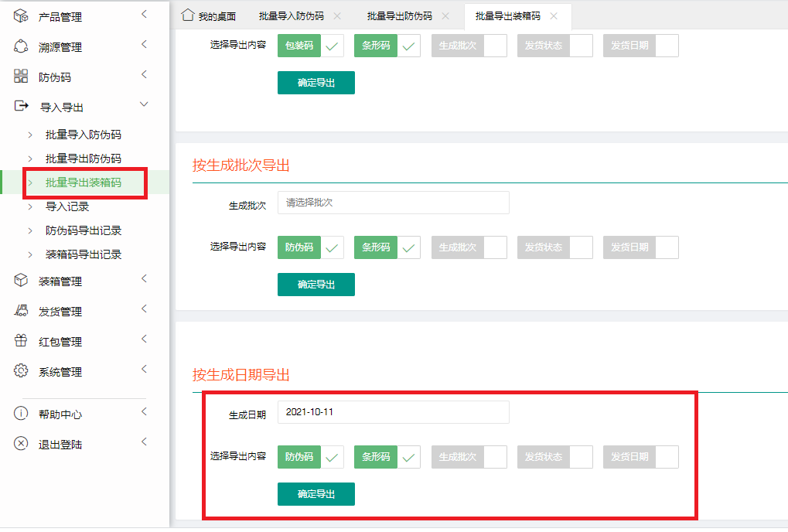Switch to the 批量导出防伪码 tab
This screenshot has width=788, height=532.
pyautogui.click(x=399, y=16)
